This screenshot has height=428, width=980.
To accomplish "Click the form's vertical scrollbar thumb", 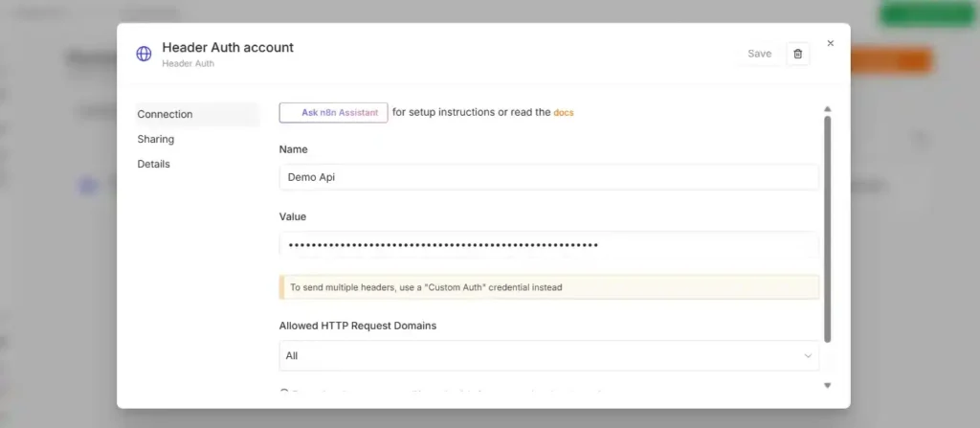I will click(x=828, y=229).
